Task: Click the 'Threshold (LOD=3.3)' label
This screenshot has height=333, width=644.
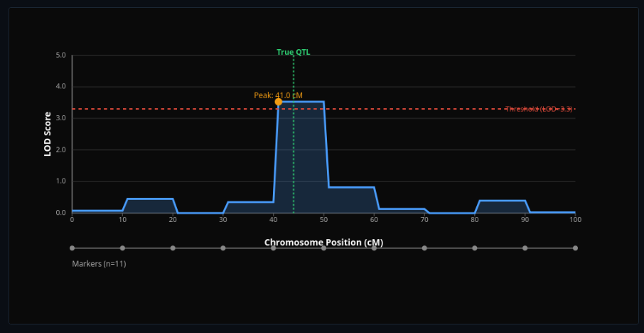Action: click(x=539, y=109)
